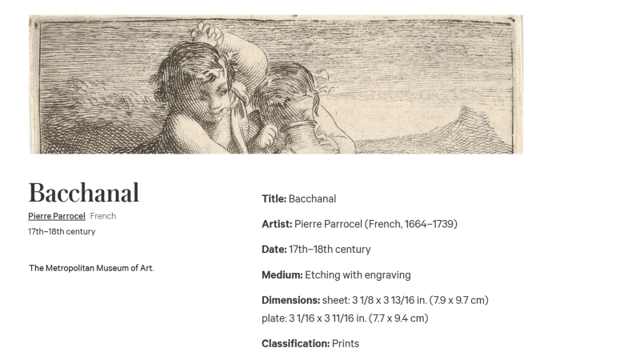Click the bold Dimensions label
This screenshot has width=640, height=364.
pyautogui.click(x=290, y=300)
